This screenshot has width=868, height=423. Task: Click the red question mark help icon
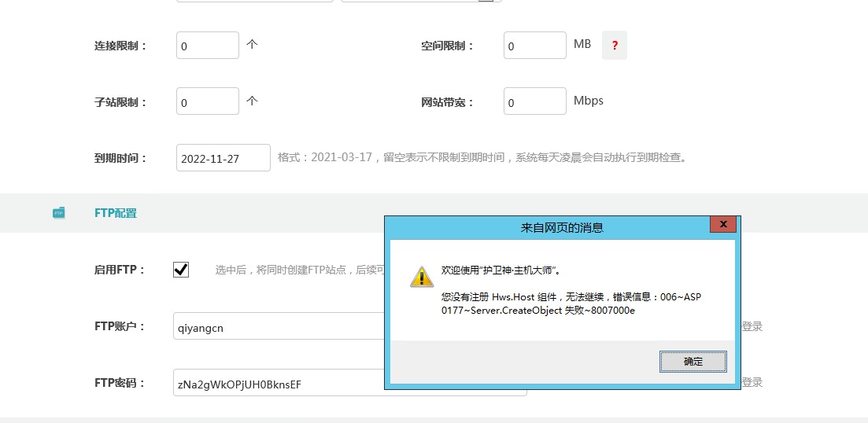click(614, 46)
